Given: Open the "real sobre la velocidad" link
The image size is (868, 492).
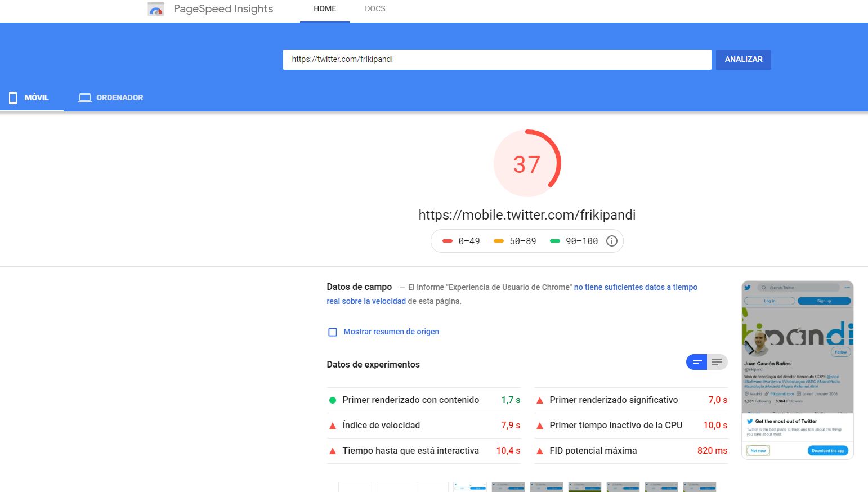Looking at the screenshot, I should [366, 301].
